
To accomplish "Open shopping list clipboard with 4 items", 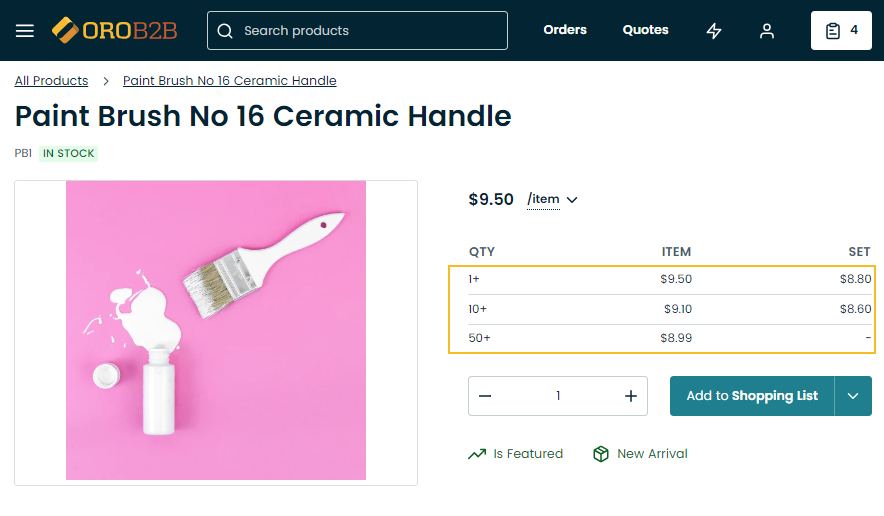I will pyautogui.click(x=842, y=31).
